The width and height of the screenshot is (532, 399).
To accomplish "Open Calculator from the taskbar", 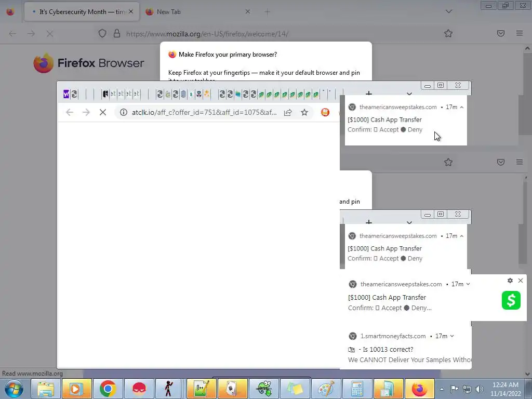I will [x=357, y=389].
